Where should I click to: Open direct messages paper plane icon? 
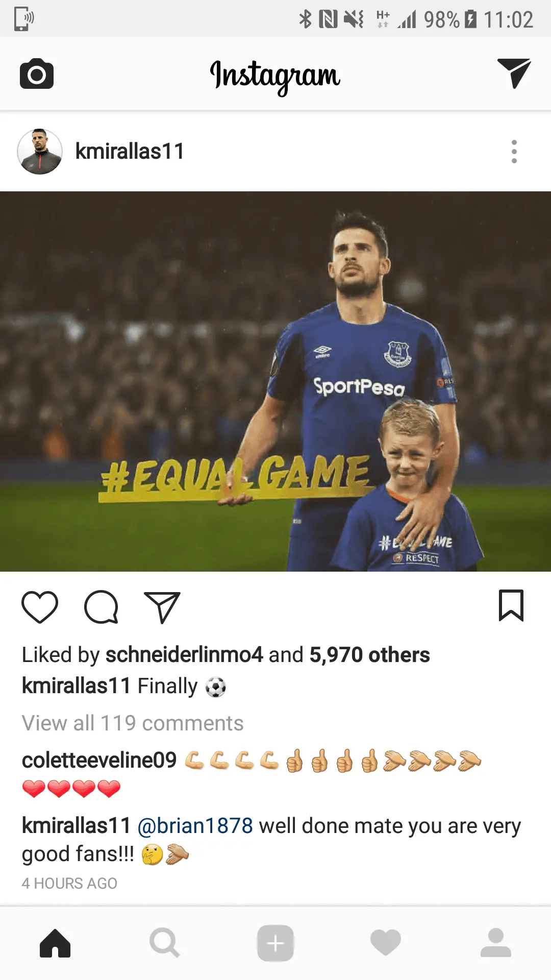514,73
